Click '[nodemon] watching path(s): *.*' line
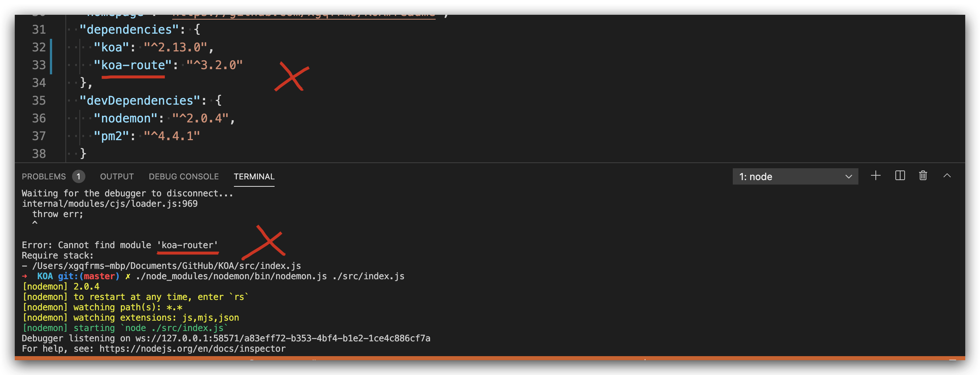The image size is (980, 375). 102,307
